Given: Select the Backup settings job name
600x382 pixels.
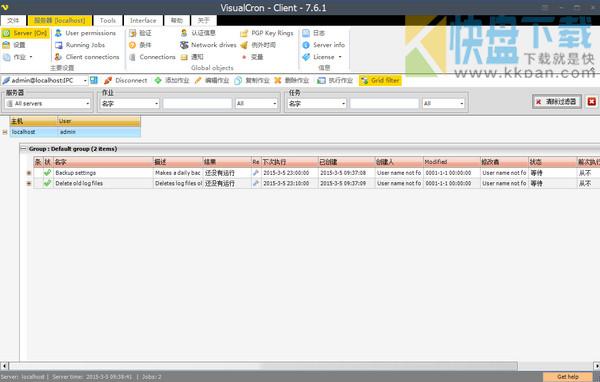Looking at the screenshot, I should 76,173.
